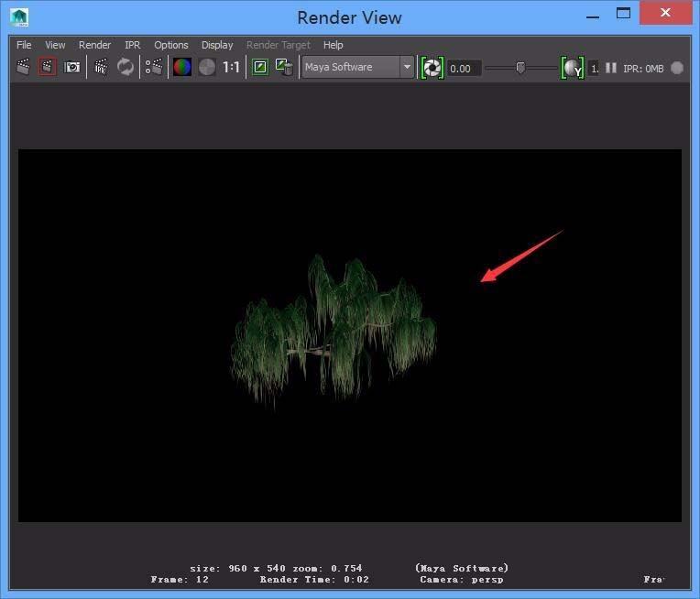
Task: Click the Render Time: 0:02 status text
Action: coord(314,580)
